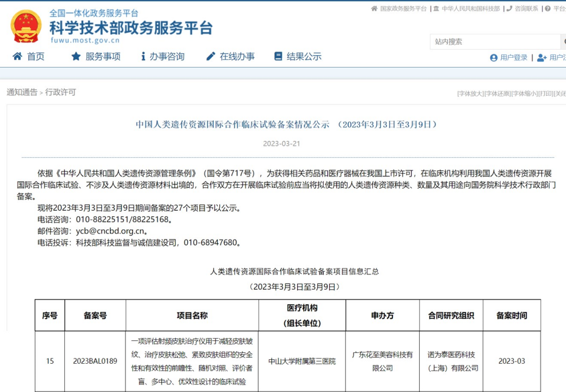566x392 pixels.
Task: Click the pencil icon beside 在线办事
Action: pos(211,57)
